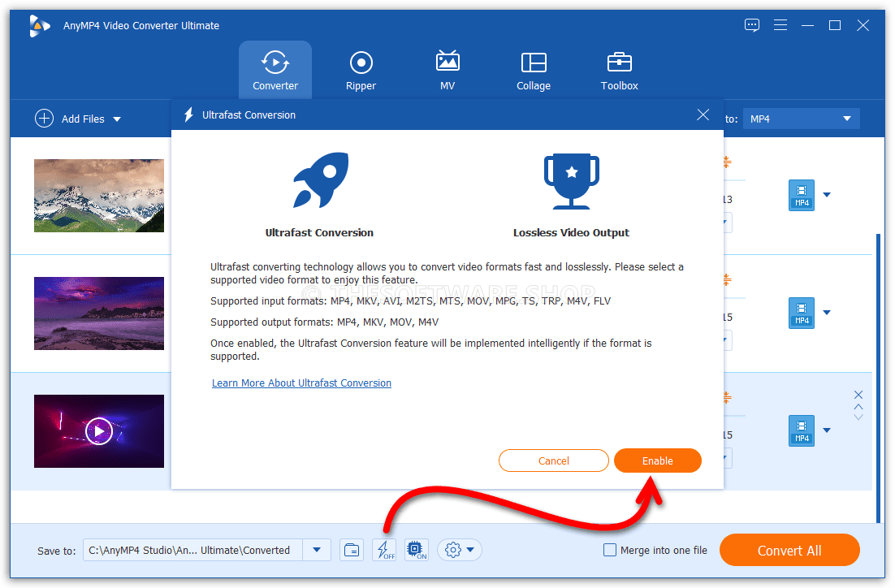Viewport: 895px width, 588px height.
Task: Click the Enable button
Action: (658, 460)
